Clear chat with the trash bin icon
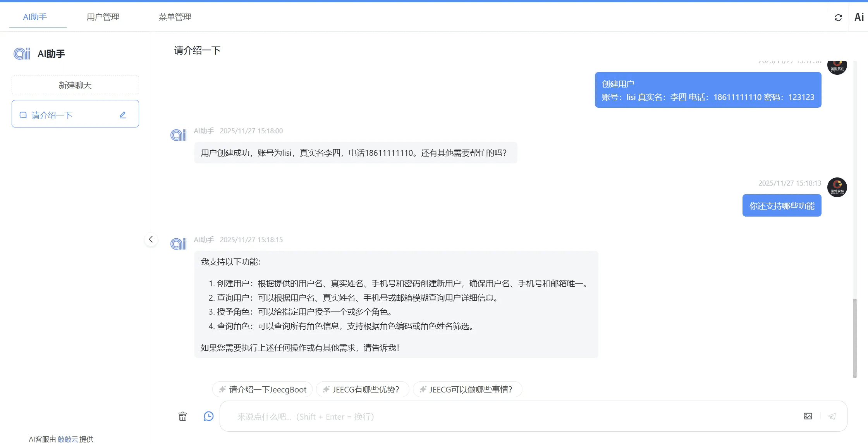Image resolution: width=868 pixels, height=444 pixels. click(x=182, y=416)
